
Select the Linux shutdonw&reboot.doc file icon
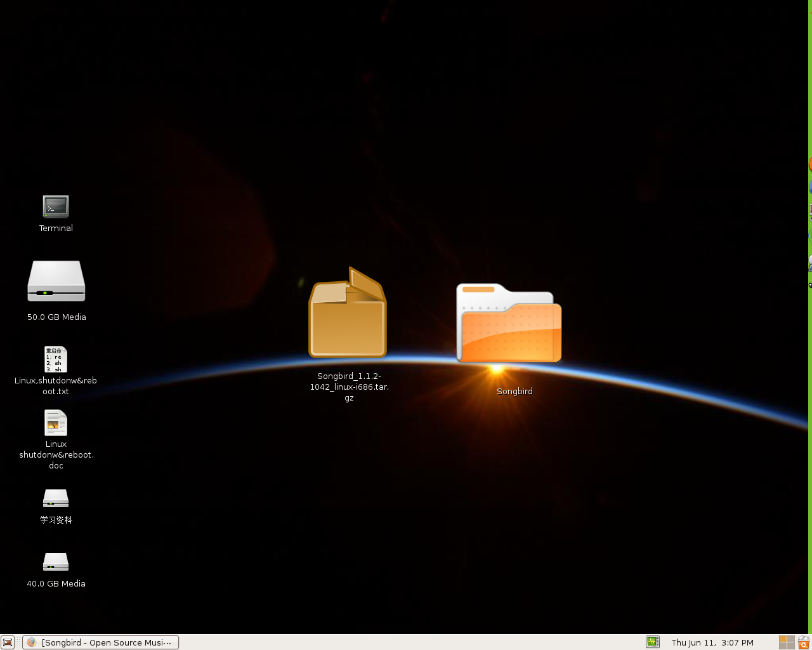coord(56,423)
